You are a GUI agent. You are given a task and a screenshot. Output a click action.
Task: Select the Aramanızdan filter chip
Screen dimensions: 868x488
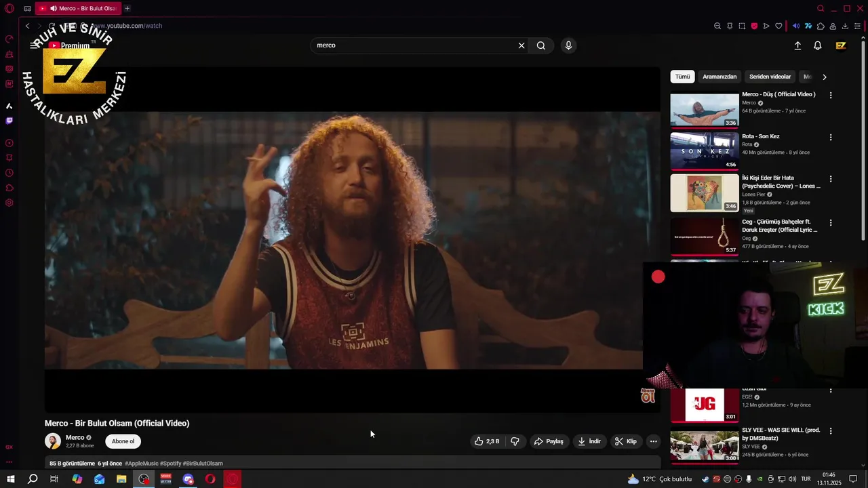(719, 77)
